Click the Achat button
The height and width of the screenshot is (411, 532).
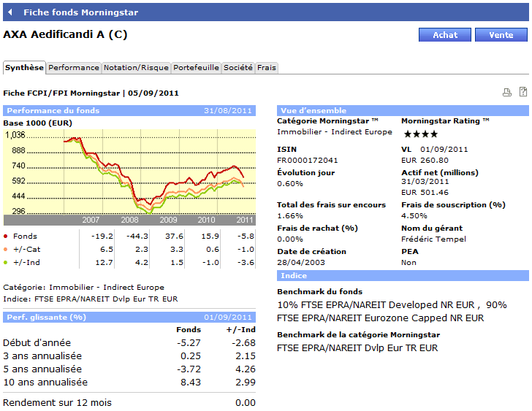click(445, 35)
